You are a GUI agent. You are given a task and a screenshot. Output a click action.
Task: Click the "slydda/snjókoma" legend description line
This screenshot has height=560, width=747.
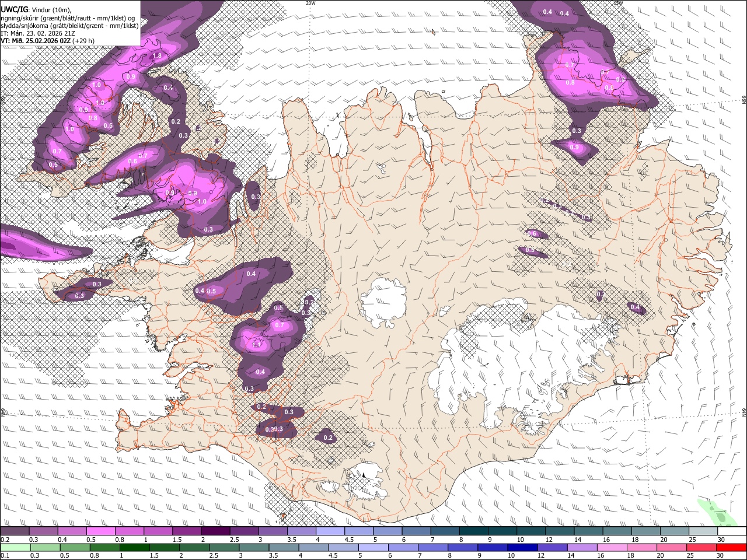(69, 26)
